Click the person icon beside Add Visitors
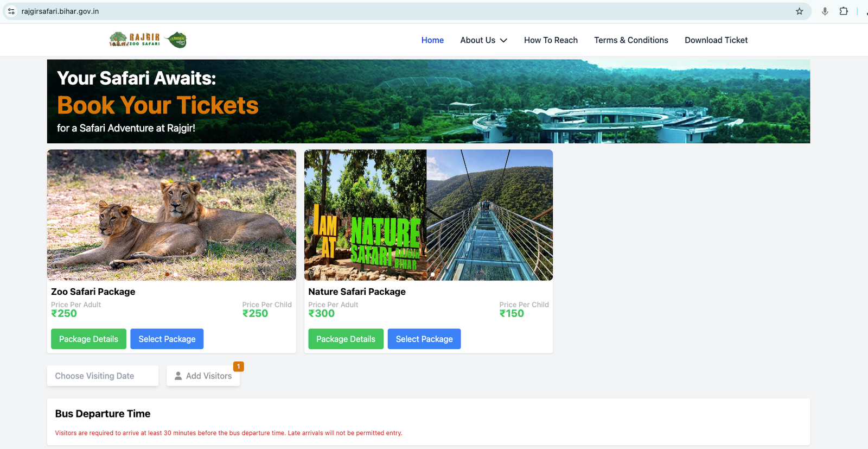868x449 pixels. tap(178, 376)
